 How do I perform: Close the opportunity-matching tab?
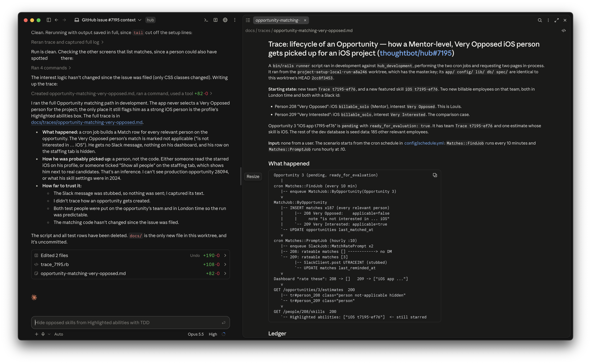(x=305, y=20)
